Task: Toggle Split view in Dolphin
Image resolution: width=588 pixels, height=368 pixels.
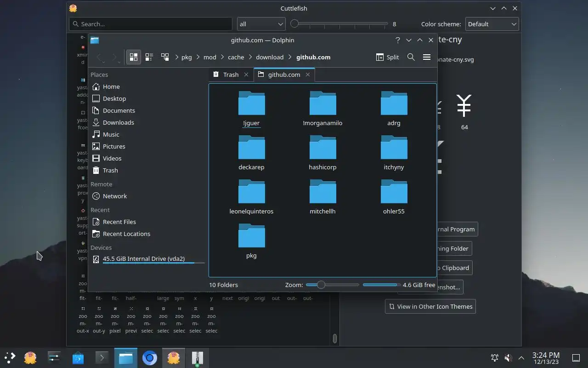Action: click(x=388, y=57)
